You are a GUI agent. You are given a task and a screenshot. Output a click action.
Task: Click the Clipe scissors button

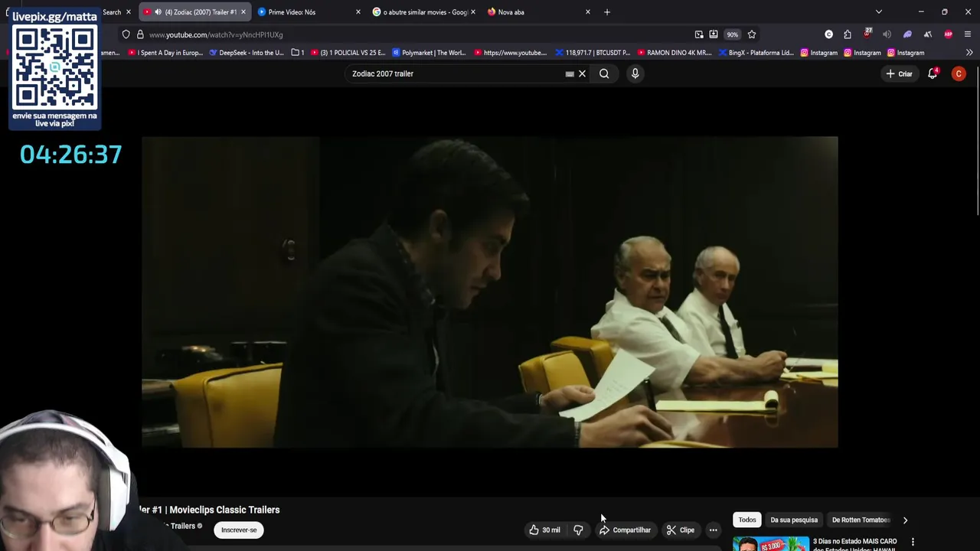pyautogui.click(x=680, y=530)
